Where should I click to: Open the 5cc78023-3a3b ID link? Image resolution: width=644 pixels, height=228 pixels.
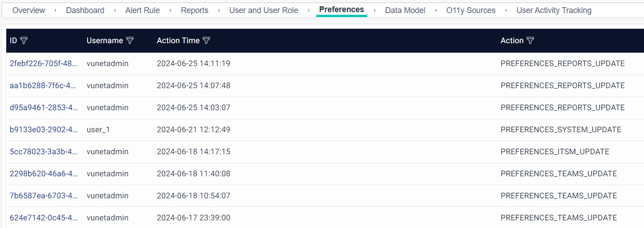click(x=43, y=152)
